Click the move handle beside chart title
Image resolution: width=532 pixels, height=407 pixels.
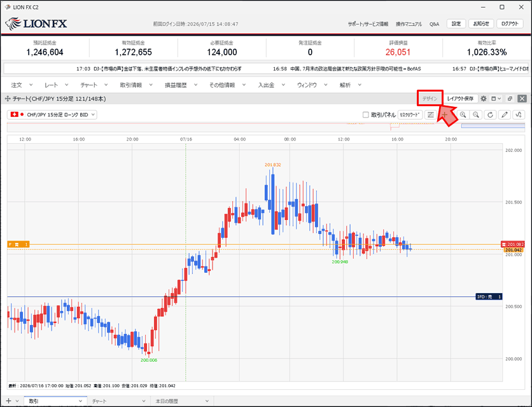tap(8, 99)
